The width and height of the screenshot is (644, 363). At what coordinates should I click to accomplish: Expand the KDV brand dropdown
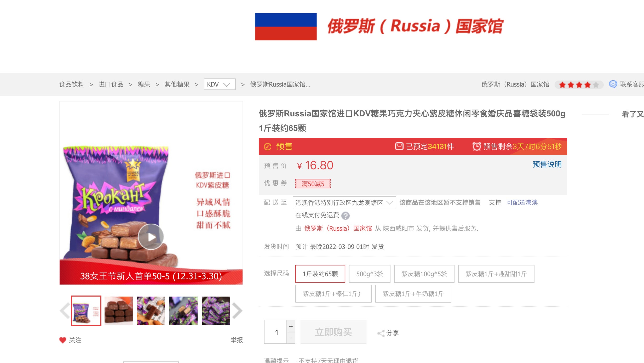point(220,84)
